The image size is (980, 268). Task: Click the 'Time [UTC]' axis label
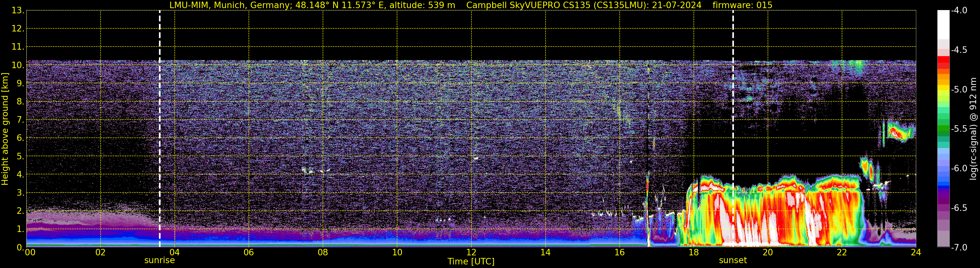coord(471,262)
